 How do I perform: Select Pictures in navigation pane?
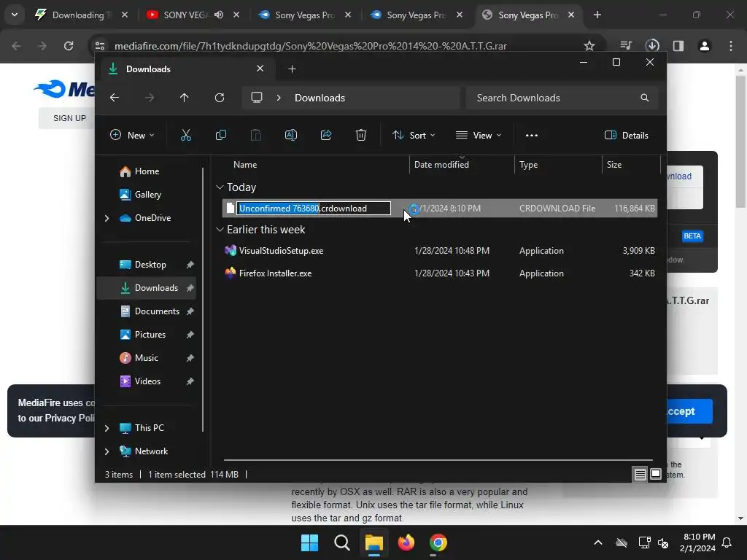coord(147,335)
